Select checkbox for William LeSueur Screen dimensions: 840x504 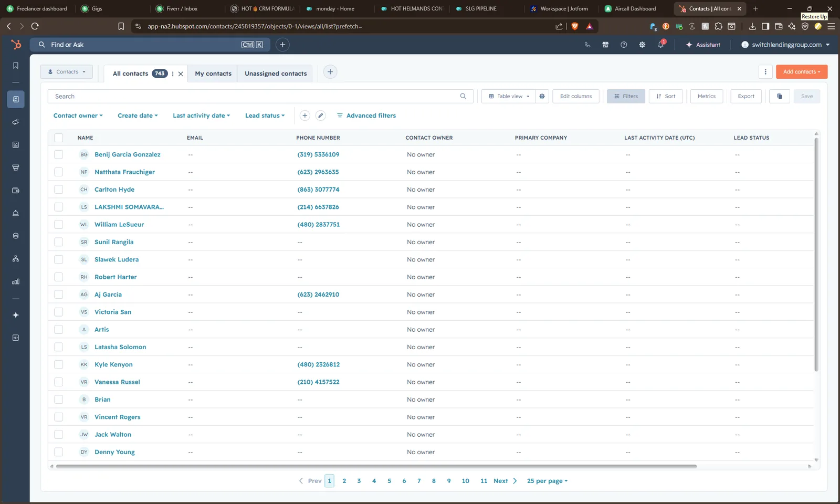point(58,224)
